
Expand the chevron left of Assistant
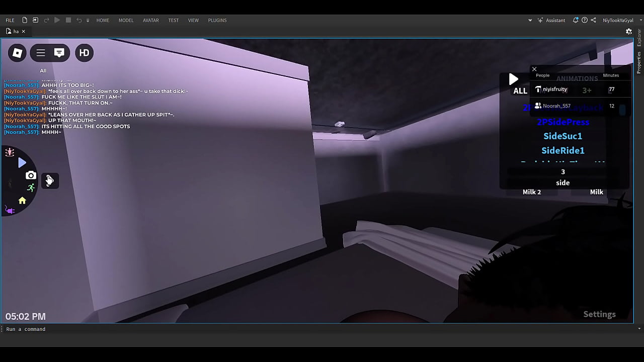tap(530, 21)
